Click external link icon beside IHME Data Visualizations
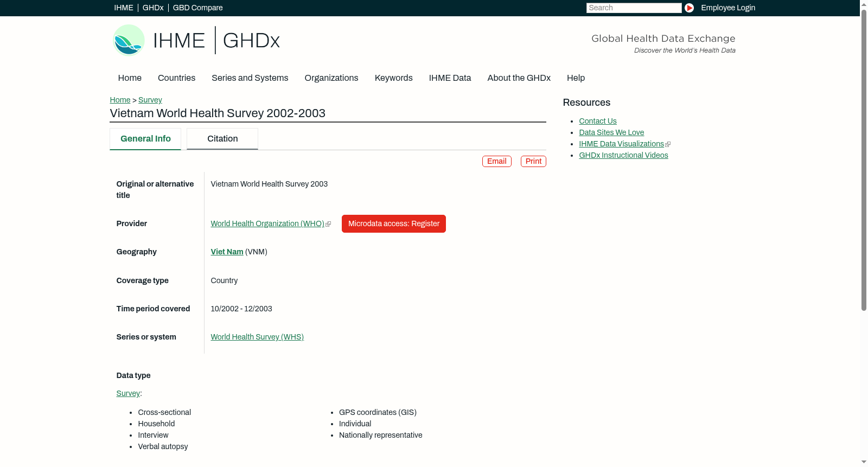This screenshot has height=467, width=868. pos(668,144)
